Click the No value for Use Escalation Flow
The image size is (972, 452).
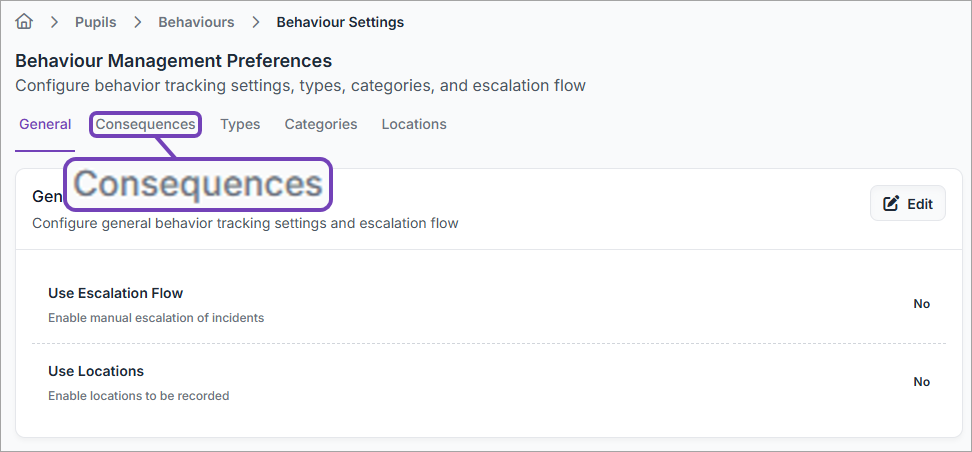pos(921,304)
